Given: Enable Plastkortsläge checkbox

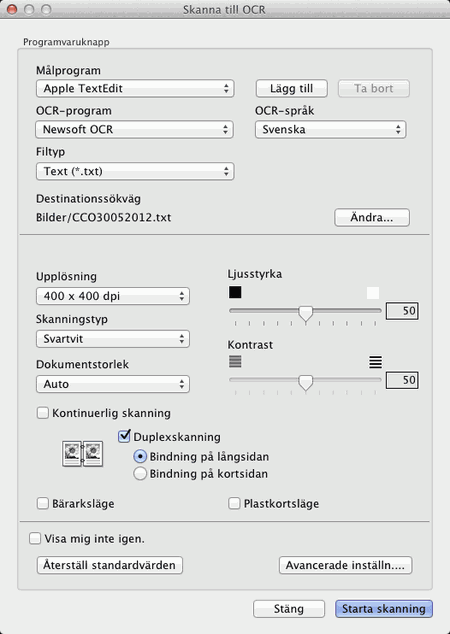Looking at the screenshot, I should point(234,503).
